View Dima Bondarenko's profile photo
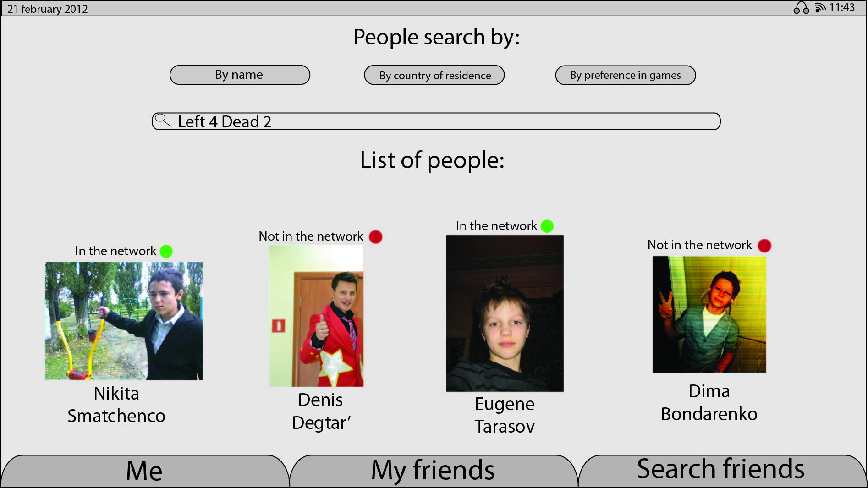Screen dimensions: 868x488 click(x=709, y=314)
